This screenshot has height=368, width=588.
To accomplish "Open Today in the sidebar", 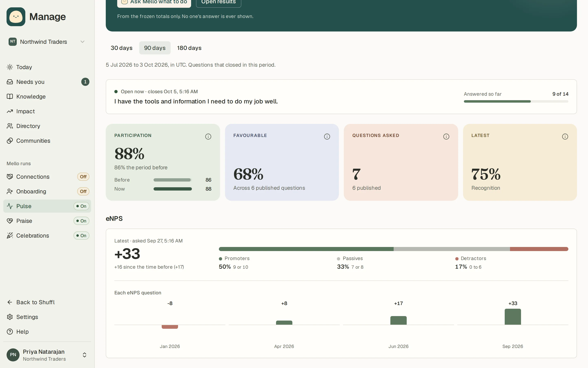I will tap(47, 67).
